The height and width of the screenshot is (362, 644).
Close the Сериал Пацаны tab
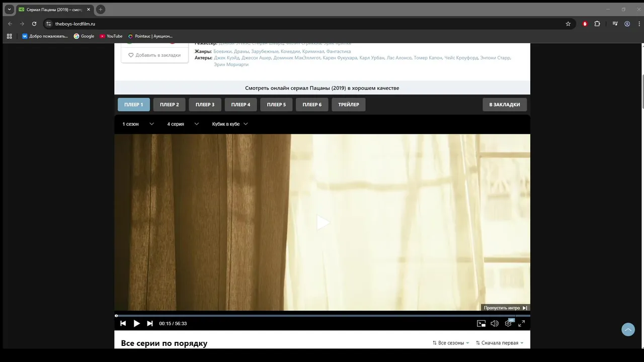[x=89, y=9]
